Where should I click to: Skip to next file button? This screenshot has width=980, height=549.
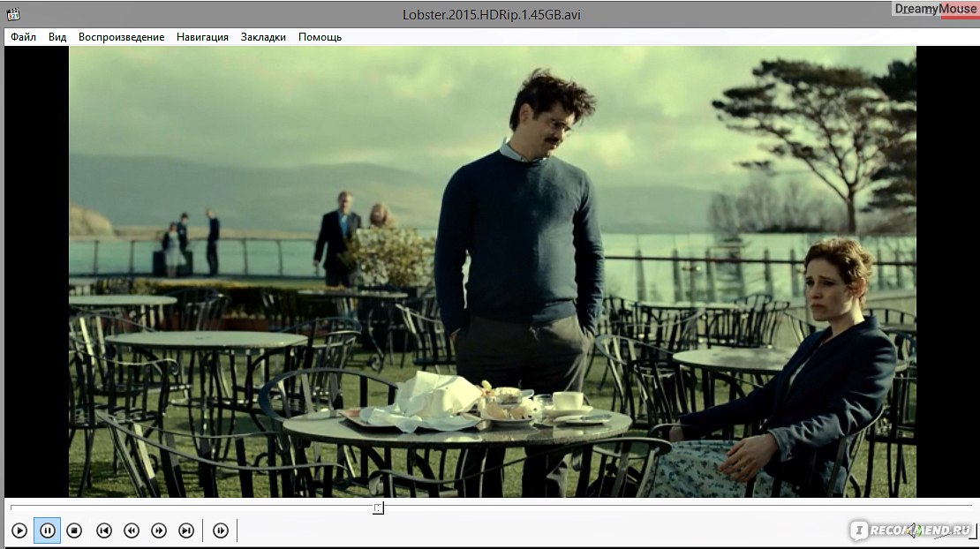(x=186, y=530)
